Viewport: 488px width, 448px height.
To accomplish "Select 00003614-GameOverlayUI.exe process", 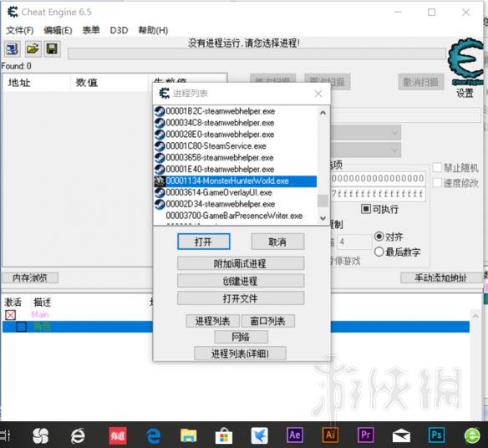I will coord(219,192).
